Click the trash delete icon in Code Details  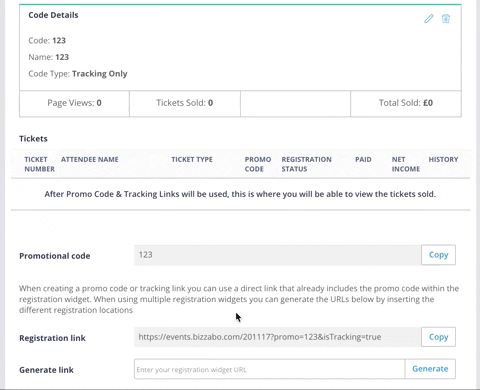coord(446,19)
